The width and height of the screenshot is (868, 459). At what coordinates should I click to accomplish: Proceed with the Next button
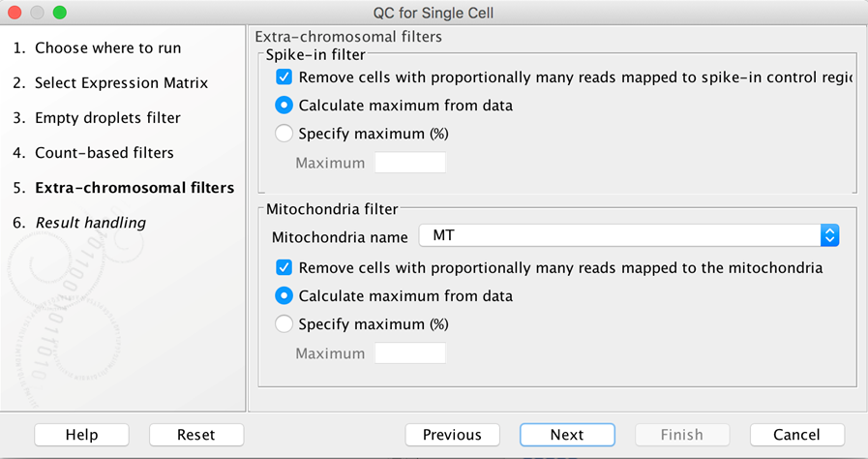point(567,435)
